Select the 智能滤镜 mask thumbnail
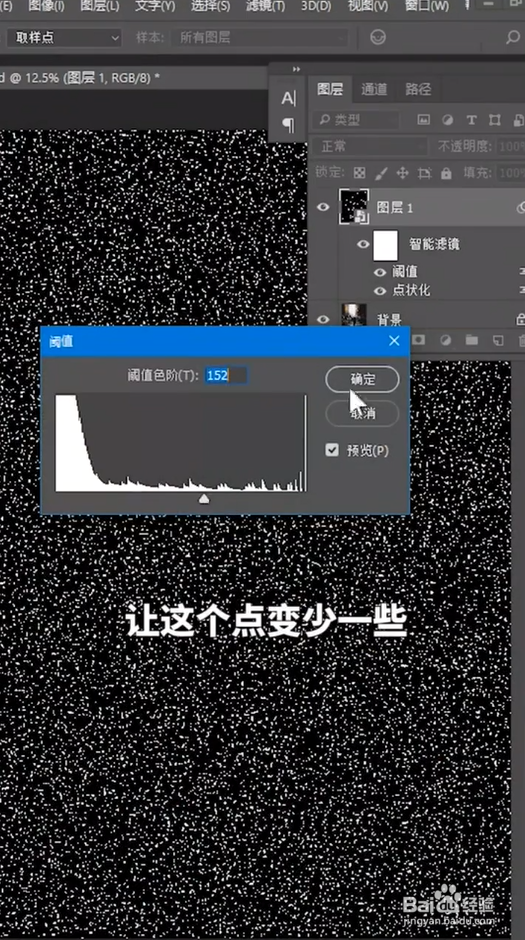This screenshot has height=940, width=525. pos(385,246)
